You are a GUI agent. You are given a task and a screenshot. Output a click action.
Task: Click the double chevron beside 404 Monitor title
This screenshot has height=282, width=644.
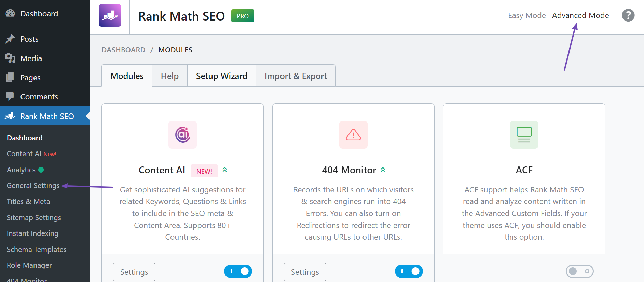click(383, 170)
